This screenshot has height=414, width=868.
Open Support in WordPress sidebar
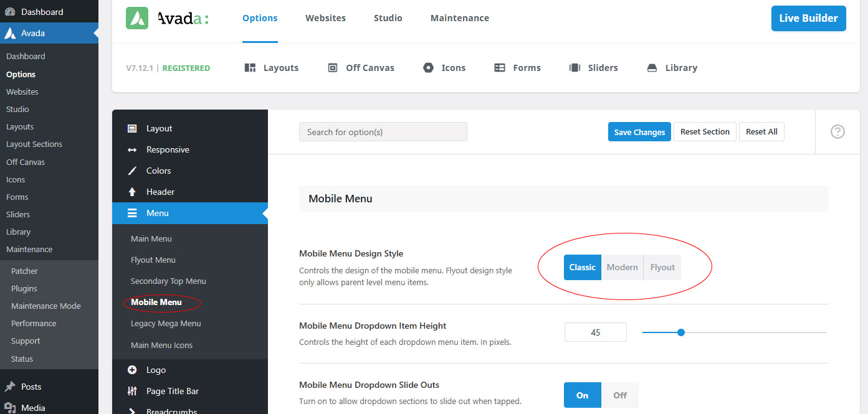26,341
